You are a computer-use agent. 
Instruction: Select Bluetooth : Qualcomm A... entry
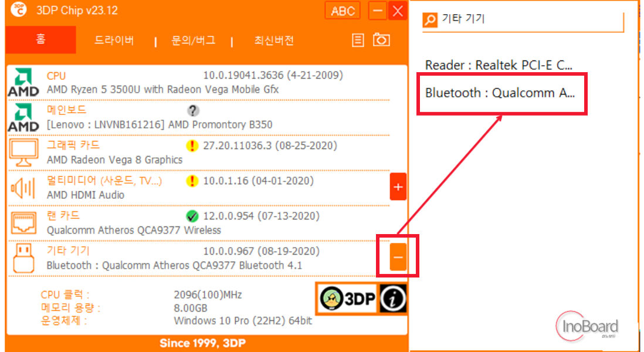[x=500, y=93]
